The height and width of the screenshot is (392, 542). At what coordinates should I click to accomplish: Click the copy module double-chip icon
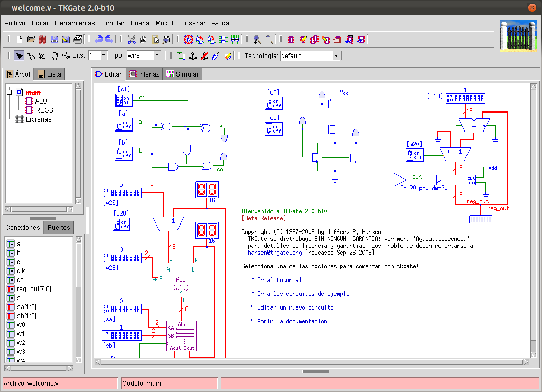click(x=314, y=40)
